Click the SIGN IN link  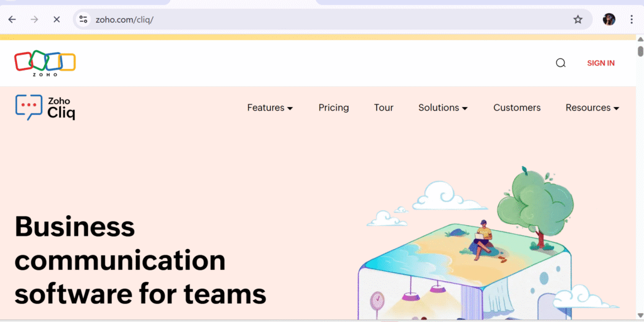point(601,63)
